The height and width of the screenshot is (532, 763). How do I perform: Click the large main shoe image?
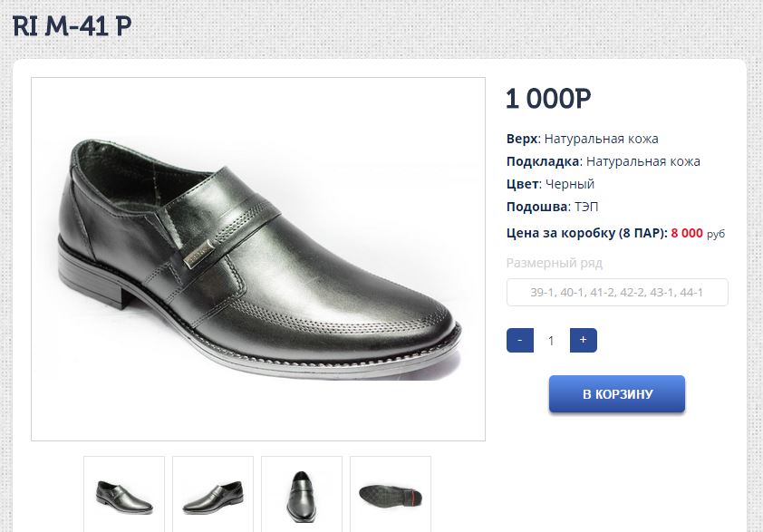(258, 259)
